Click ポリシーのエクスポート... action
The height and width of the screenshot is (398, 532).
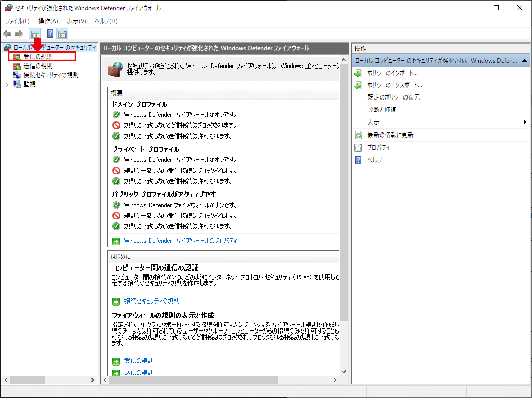395,85
